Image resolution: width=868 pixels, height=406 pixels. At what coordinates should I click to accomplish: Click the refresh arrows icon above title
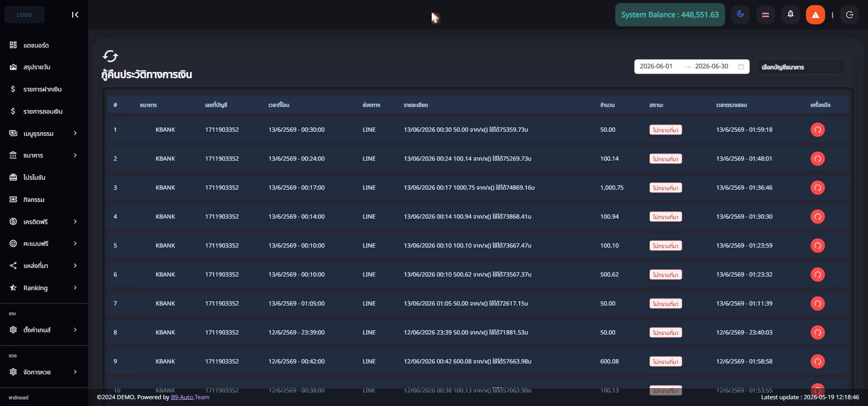point(110,56)
